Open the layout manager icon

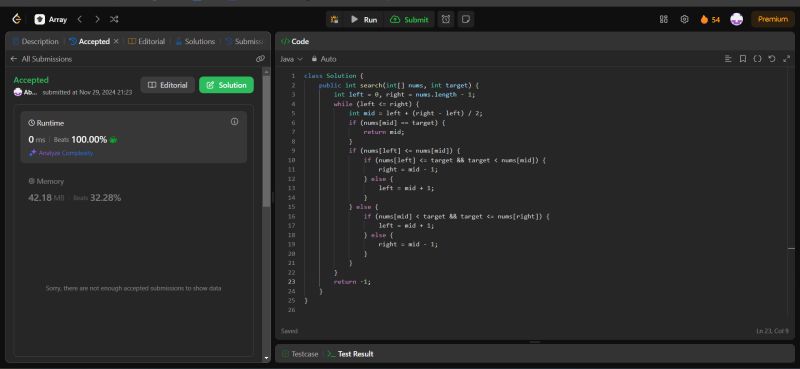(664, 19)
